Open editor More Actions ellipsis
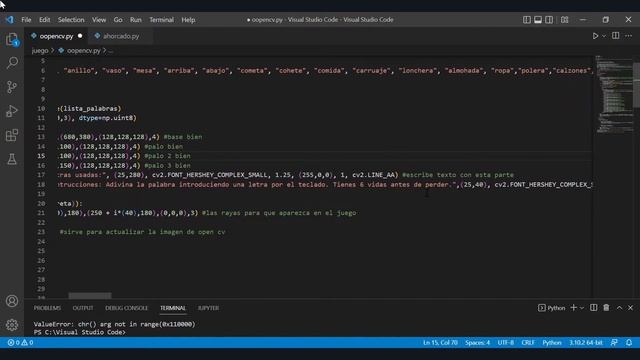Screen dimensions: 640x360 629,36
